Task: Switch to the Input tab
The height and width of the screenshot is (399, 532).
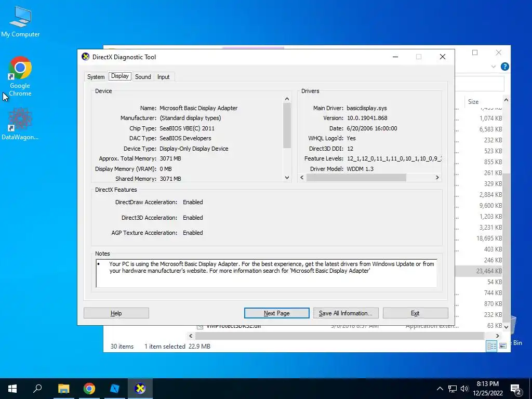Action: point(163,77)
